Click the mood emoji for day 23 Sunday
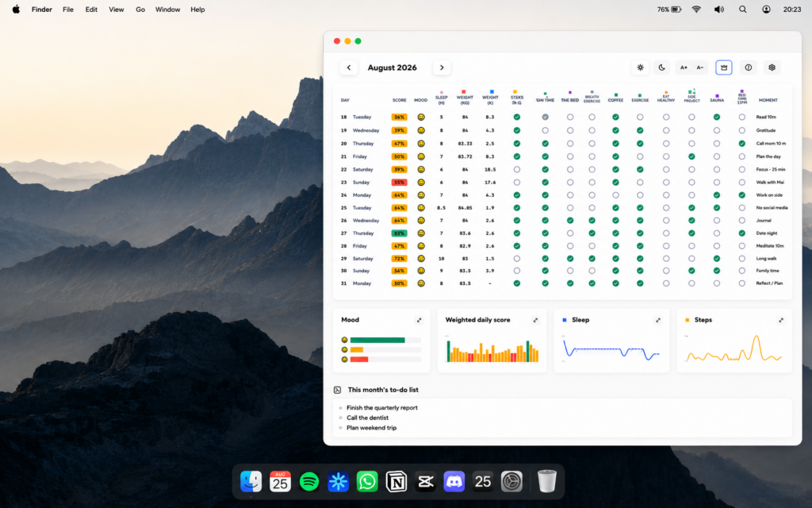The height and width of the screenshot is (508, 812). coord(421,183)
